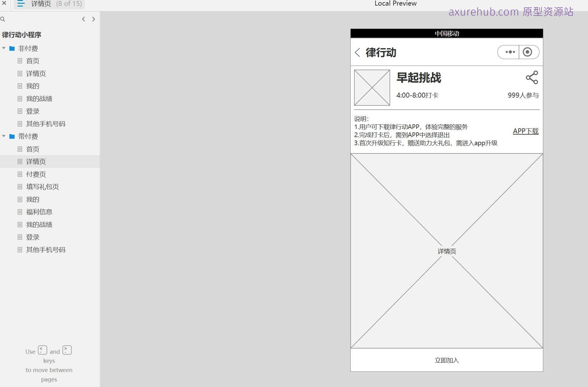Click the APP下载 link
588x387 pixels.
(x=526, y=131)
